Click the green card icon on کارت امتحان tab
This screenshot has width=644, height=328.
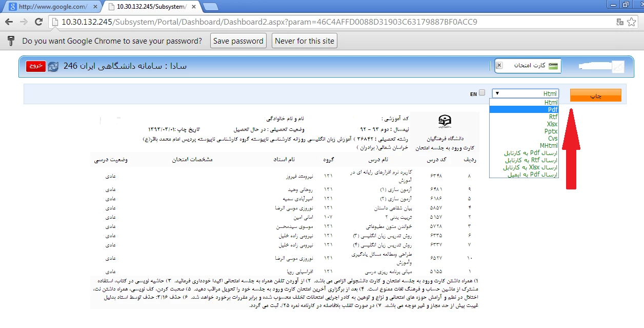click(x=553, y=66)
